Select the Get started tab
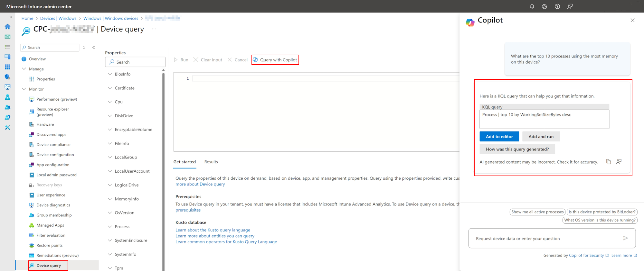 click(185, 162)
